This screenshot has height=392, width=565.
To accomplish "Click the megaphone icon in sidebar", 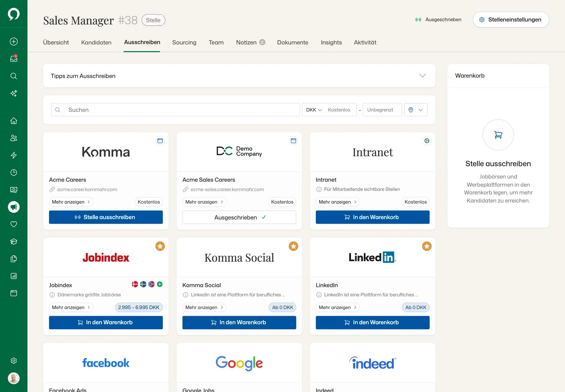I will [x=14, y=207].
